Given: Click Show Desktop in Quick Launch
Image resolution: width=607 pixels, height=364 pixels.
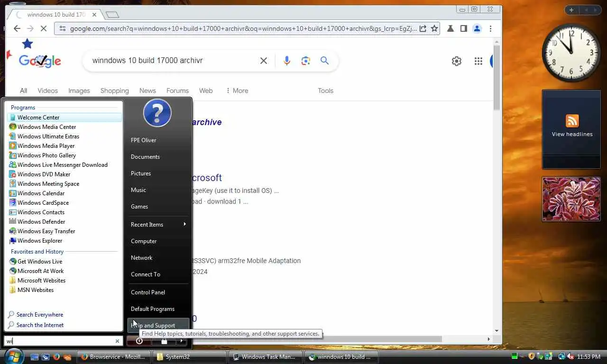Looking at the screenshot, I should pos(35,357).
